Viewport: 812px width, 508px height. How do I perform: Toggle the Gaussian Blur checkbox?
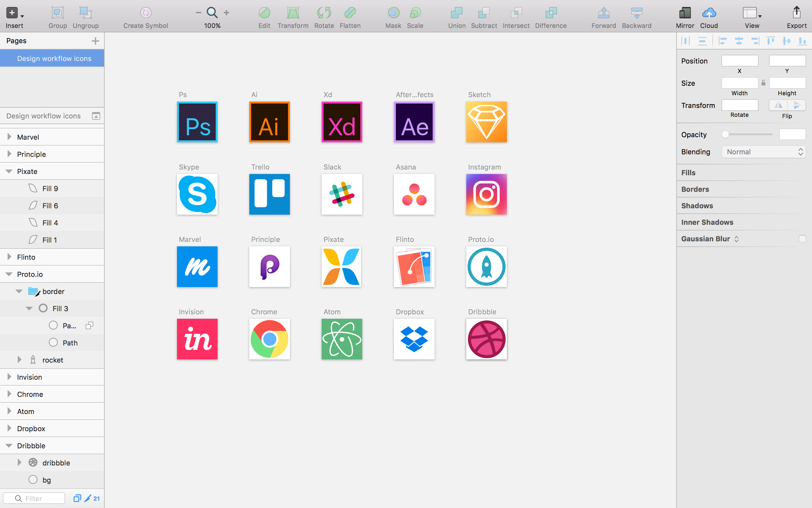click(802, 239)
